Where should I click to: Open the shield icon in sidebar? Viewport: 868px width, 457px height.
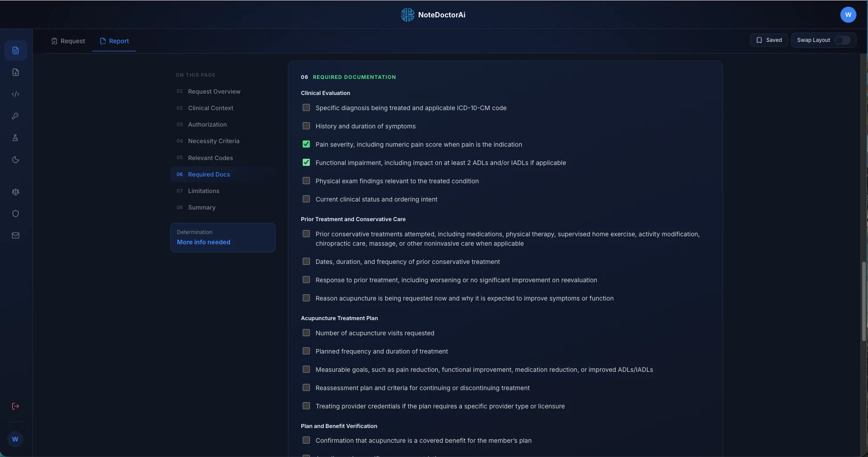click(16, 214)
